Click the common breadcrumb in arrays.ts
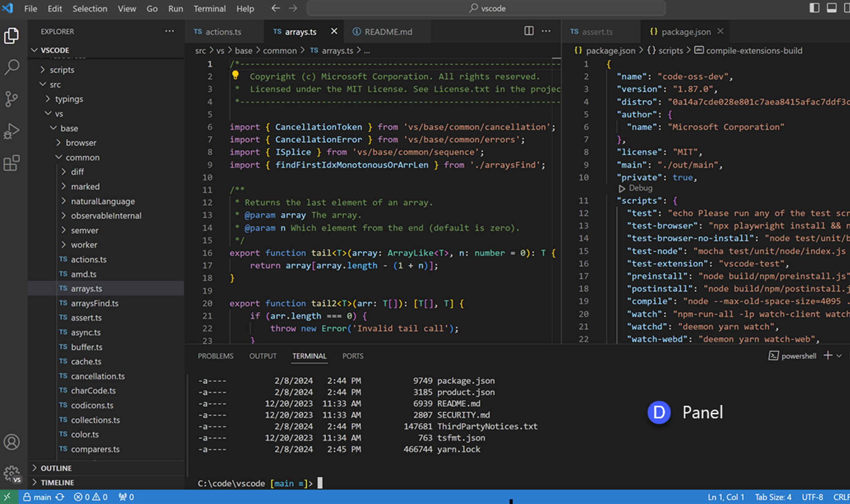The height and width of the screenshot is (504, 850). [280, 50]
